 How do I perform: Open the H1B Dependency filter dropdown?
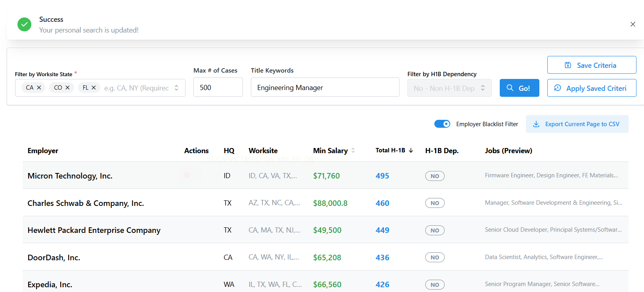[449, 88]
